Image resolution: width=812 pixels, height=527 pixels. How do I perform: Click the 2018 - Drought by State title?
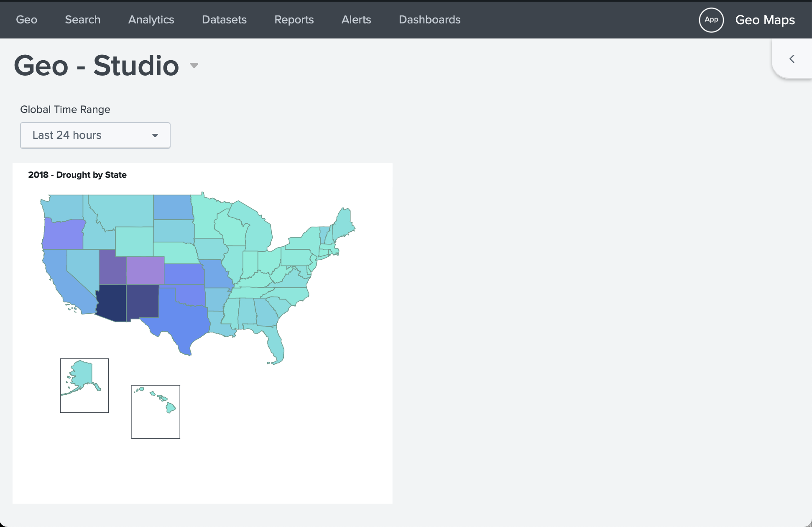(x=77, y=175)
